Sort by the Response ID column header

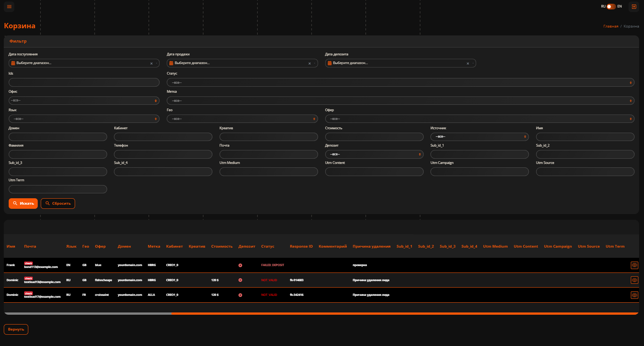pyautogui.click(x=301, y=246)
